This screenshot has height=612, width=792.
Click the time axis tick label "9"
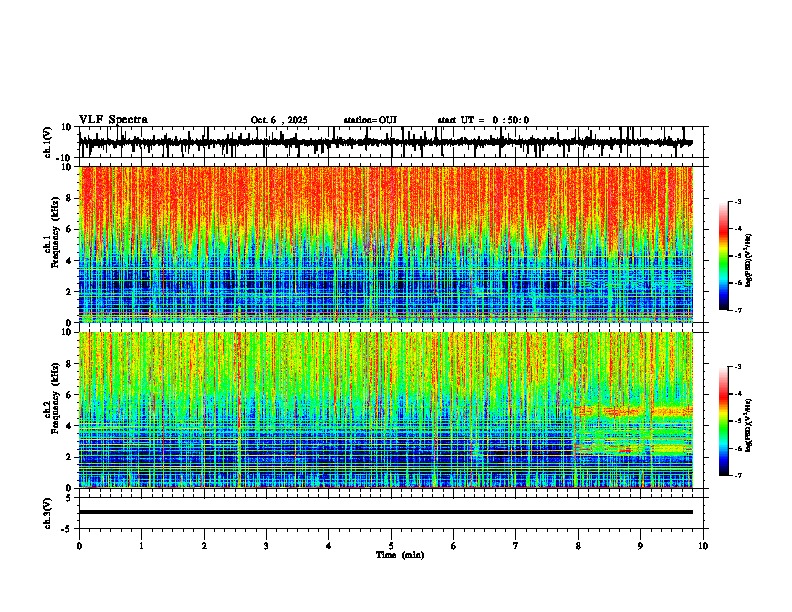640,546
